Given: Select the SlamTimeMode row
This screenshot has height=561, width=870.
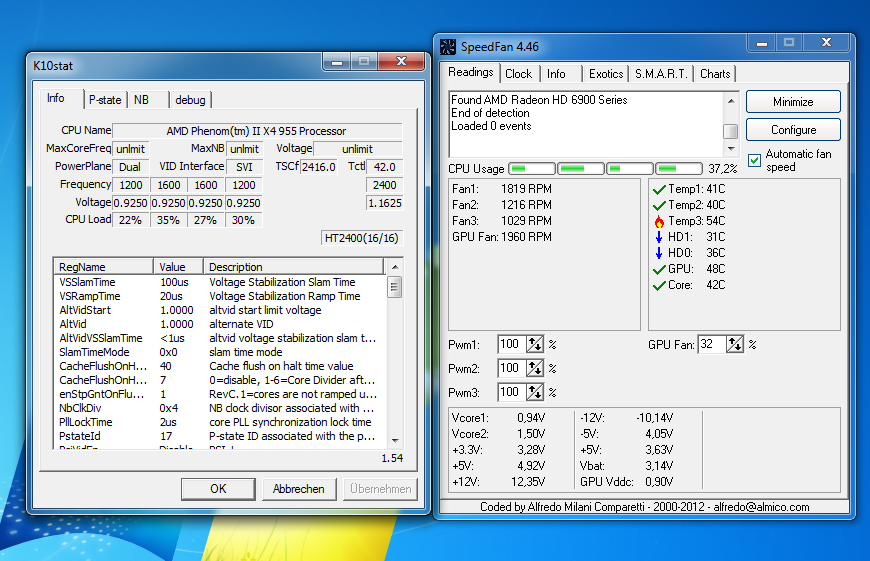Looking at the screenshot, I should pyautogui.click(x=220, y=352).
